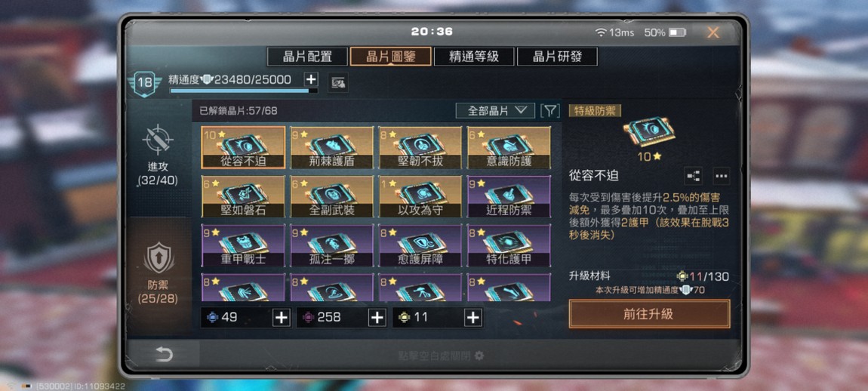Image resolution: width=868 pixels, height=391 pixels.
Task: Select the 重甲戰士 chip card
Action: pos(243,245)
